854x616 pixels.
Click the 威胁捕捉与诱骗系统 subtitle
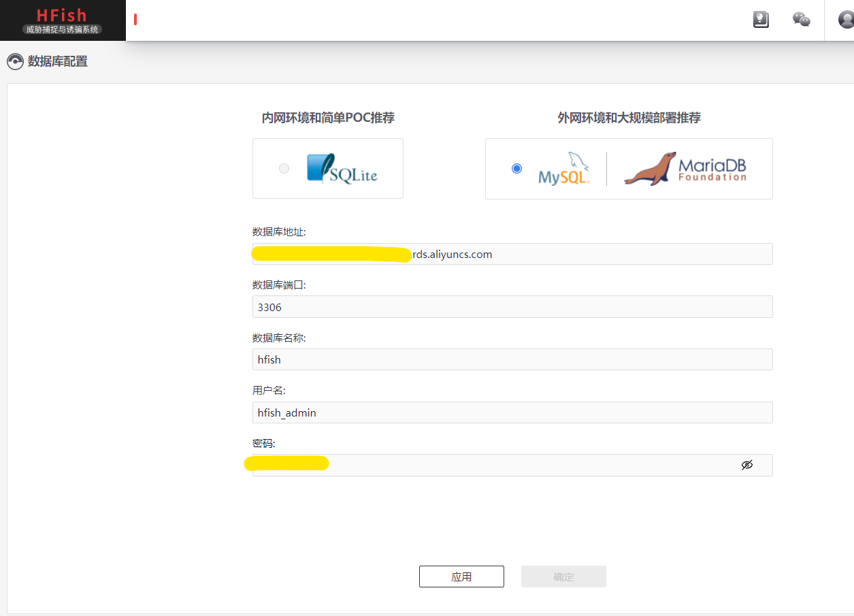[62, 29]
